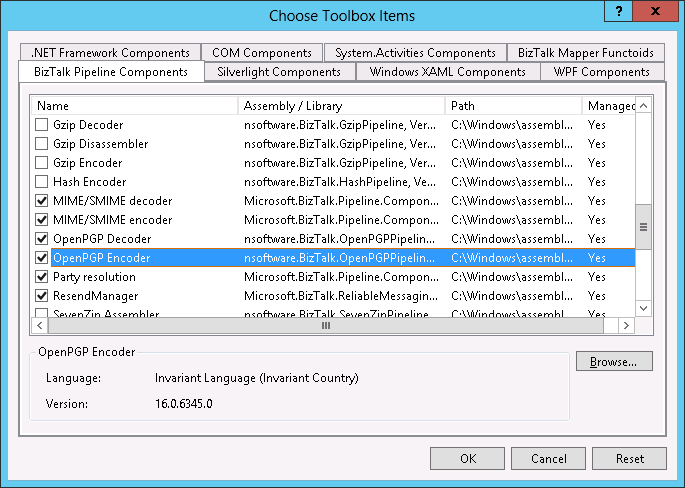Image resolution: width=685 pixels, height=488 pixels.
Task: Select the Party resolution row name
Action: pyautogui.click(x=94, y=277)
